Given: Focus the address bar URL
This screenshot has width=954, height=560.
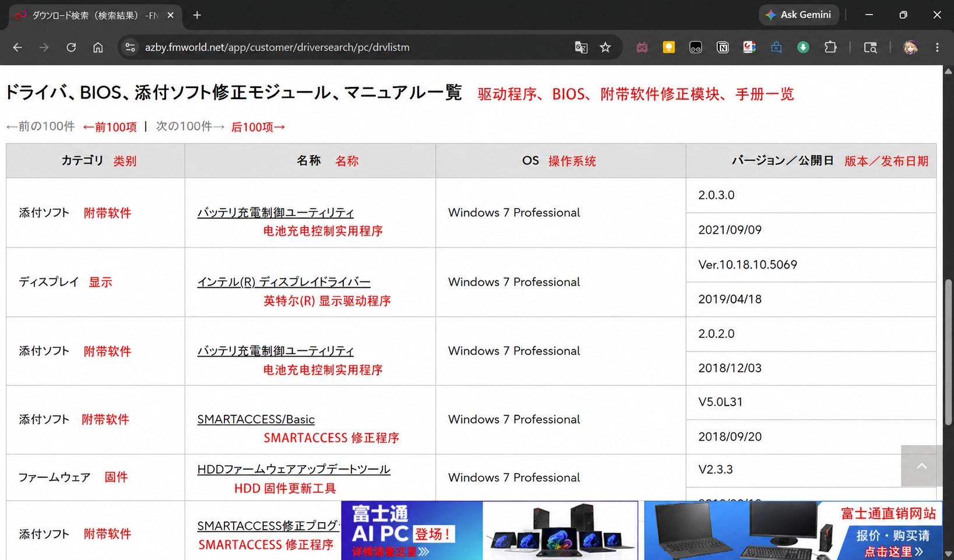Looking at the screenshot, I should (277, 47).
